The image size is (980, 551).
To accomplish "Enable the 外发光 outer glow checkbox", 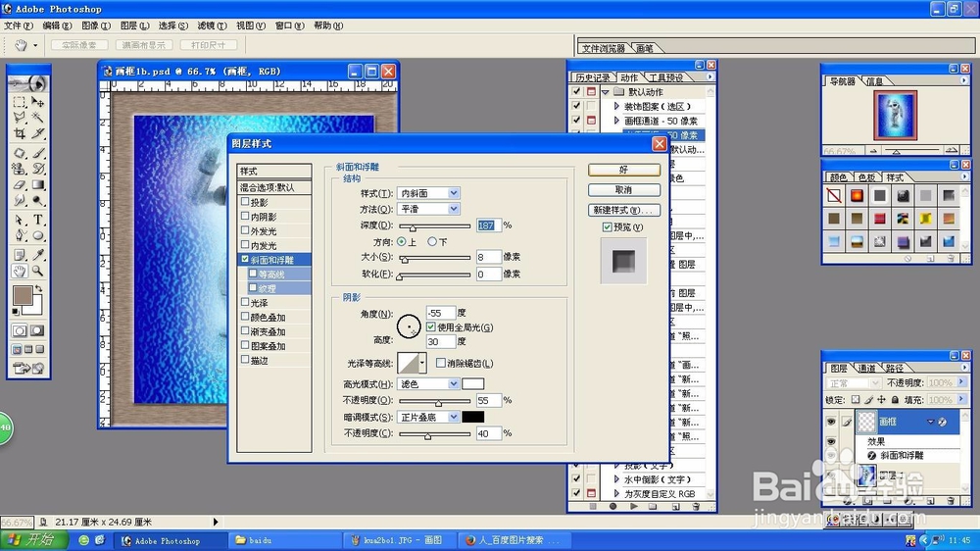I will pos(245,230).
